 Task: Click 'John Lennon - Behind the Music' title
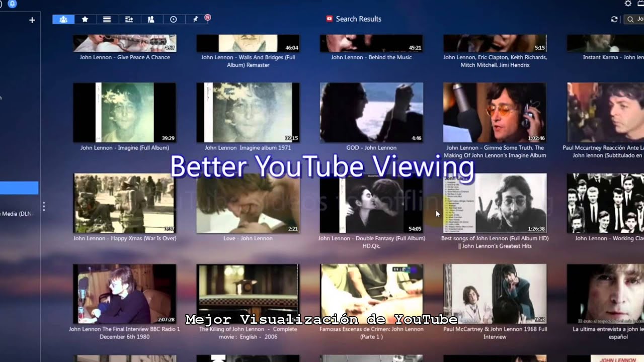click(371, 57)
